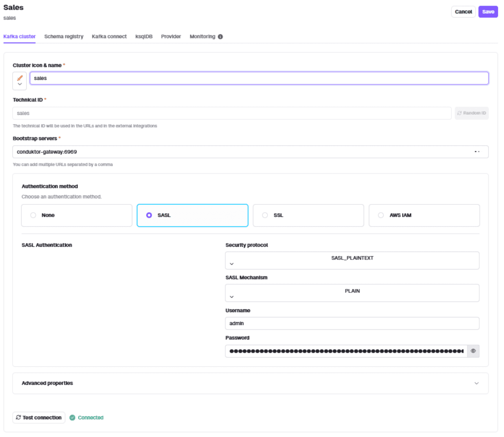This screenshot has height=437, width=504.
Task: Click the Monitoring info icon
Action: [x=220, y=37]
